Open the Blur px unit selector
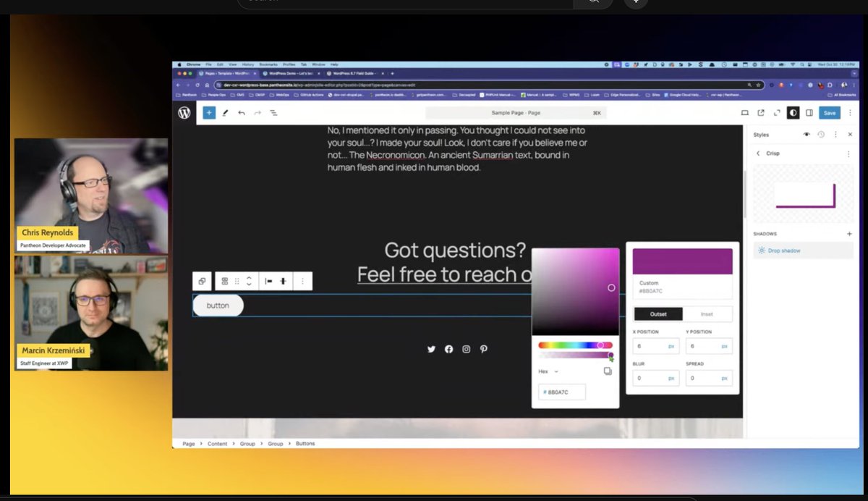 671,378
